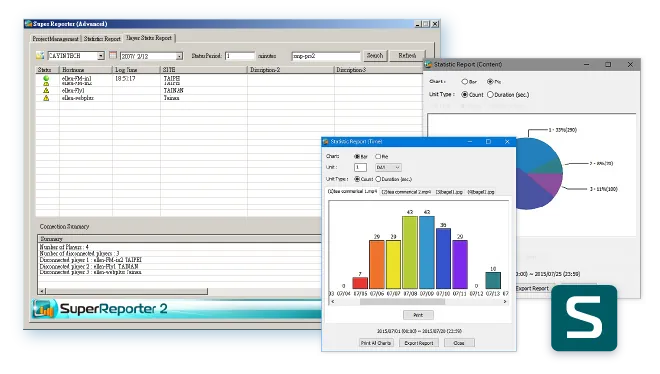
Task: Click the Hostname column header
Action: (x=85, y=70)
